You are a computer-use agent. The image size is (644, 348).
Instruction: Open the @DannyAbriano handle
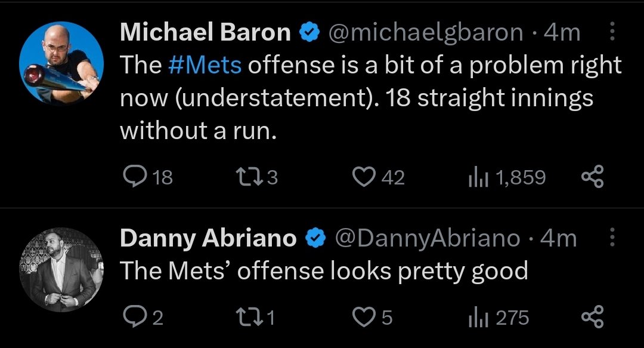coord(428,238)
